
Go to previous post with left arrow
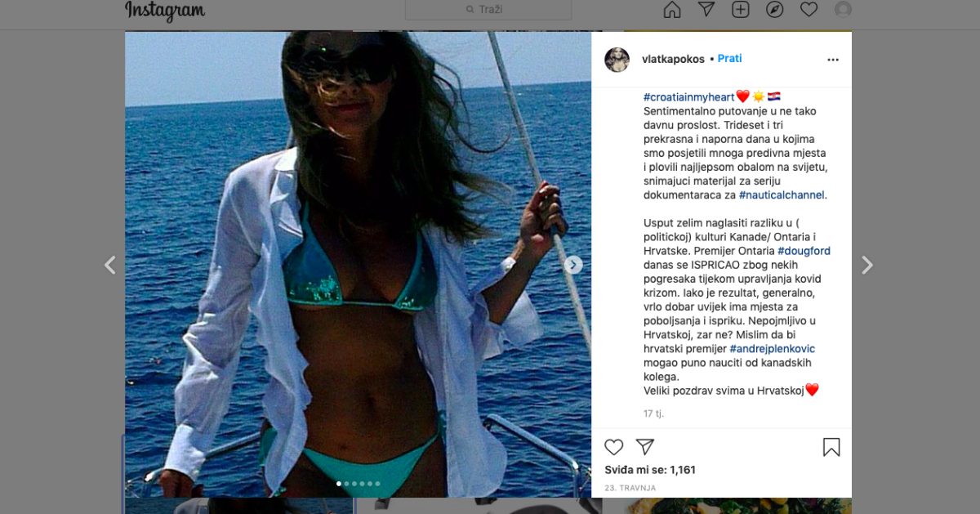click(x=110, y=265)
